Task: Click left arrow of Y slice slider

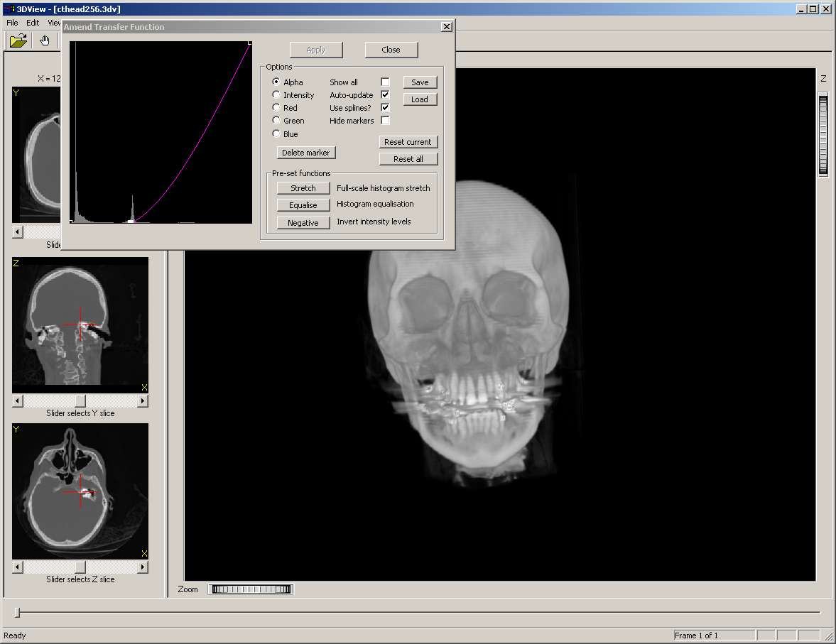Action: coord(18,401)
